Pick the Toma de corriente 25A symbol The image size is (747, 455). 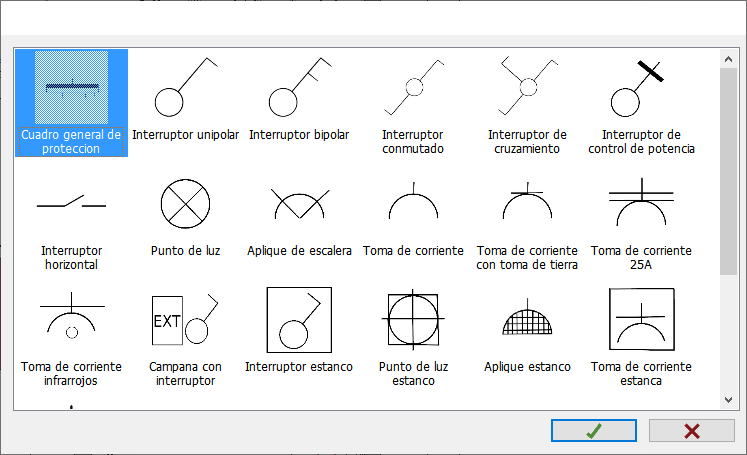pos(641,202)
